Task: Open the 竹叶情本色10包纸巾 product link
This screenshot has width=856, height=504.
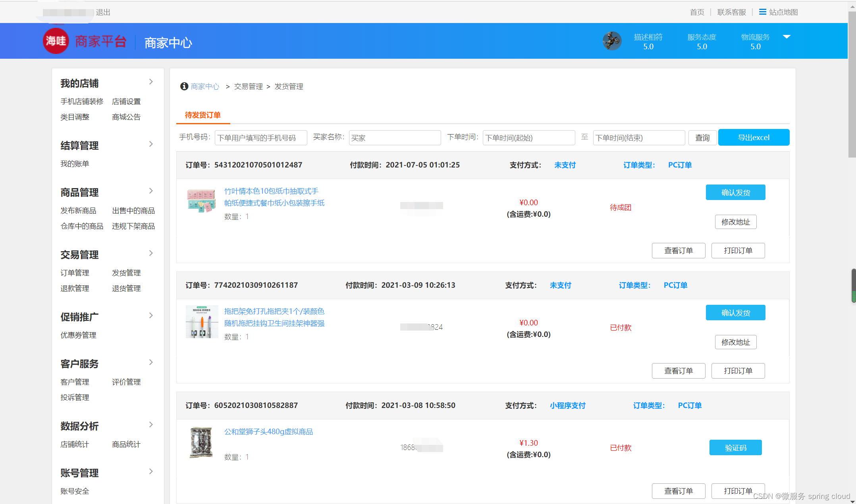Action: pyautogui.click(x=274, y=197)
